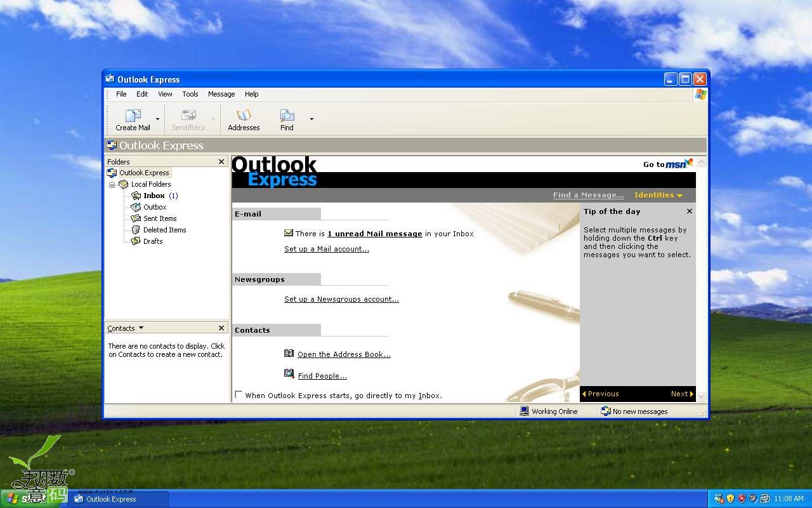
Task: Click the No new messages status icon
Action: 606,411
